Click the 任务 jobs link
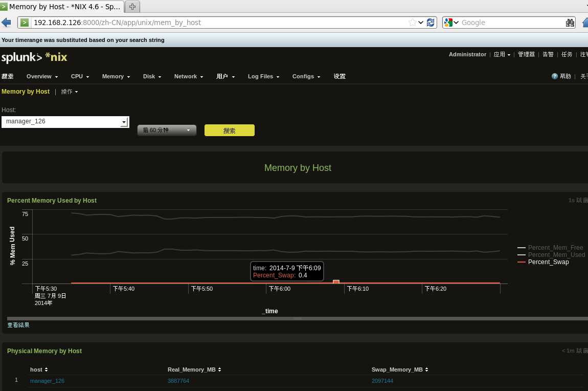 (567, 54)
